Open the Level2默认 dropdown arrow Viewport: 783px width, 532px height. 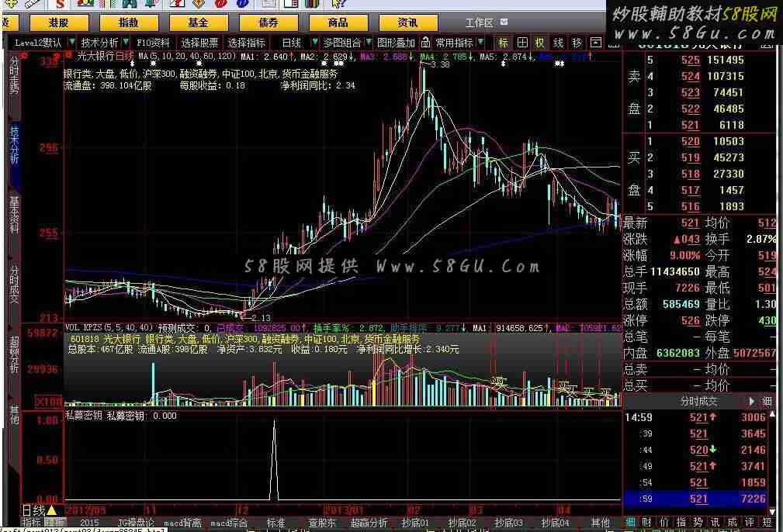(x=72, y=42)
